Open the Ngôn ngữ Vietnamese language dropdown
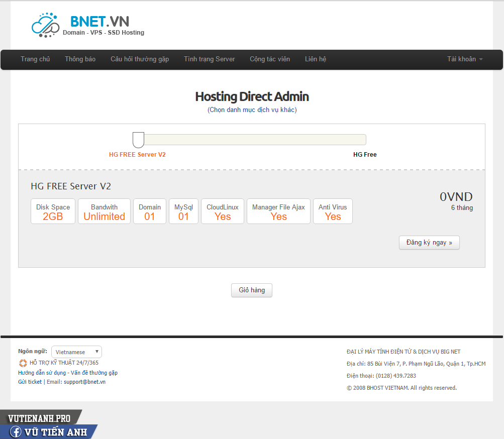 (76, 352)
